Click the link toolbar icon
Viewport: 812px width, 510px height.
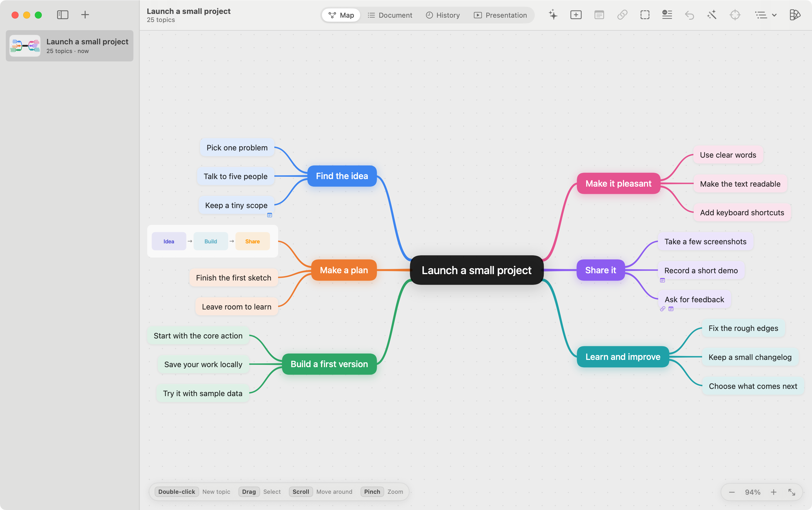[622, 15]
